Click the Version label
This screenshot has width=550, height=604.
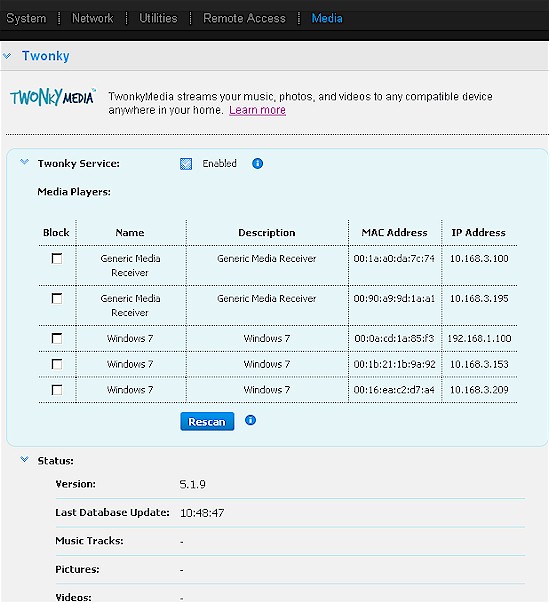[x=75, y=484]
